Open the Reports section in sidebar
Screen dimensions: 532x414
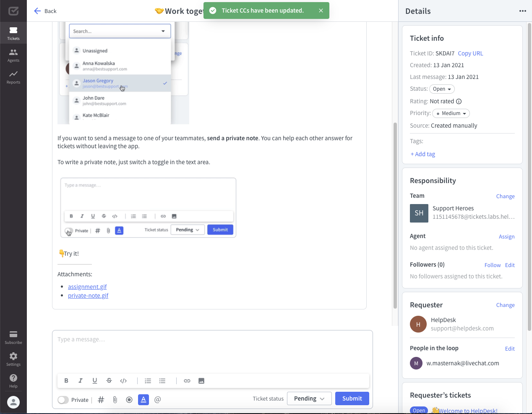click(13, 76)
